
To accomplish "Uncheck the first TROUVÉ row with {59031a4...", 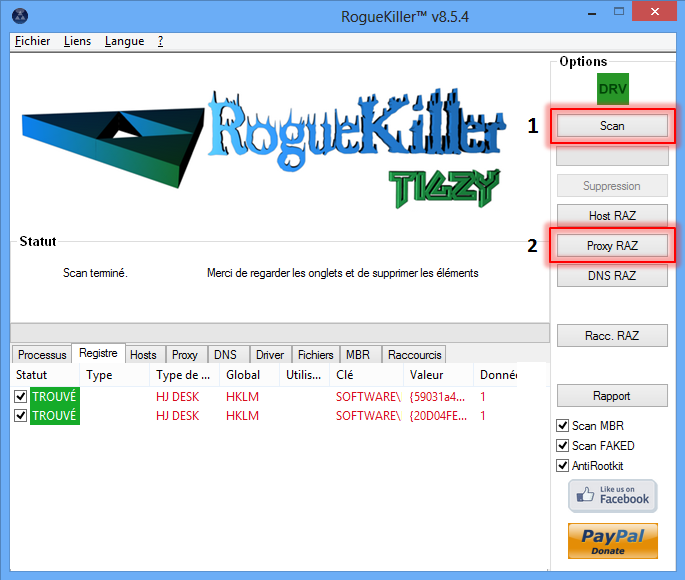I will click(x=21, y=396).
